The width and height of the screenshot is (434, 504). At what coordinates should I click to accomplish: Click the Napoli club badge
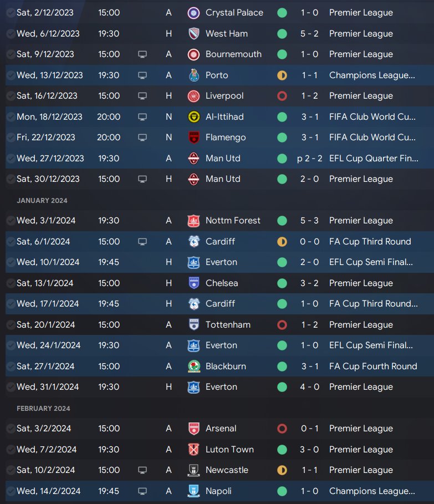194,491
